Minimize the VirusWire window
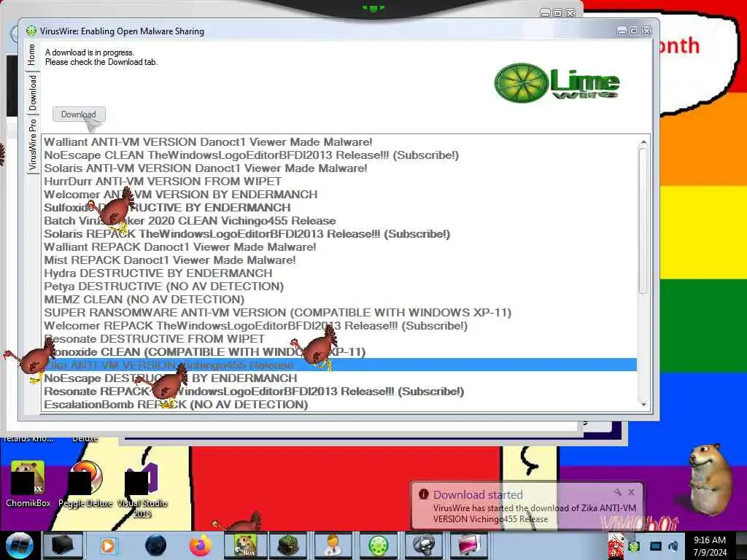The height and width of the screenshot is (560, 747). 622,31
